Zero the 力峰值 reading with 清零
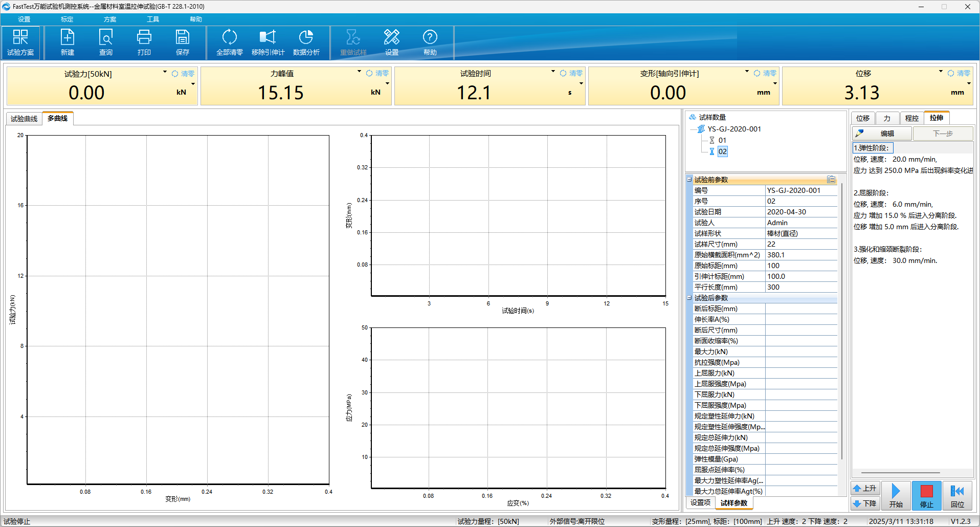The height and width of the screenshot is (527, 980). 377,74
